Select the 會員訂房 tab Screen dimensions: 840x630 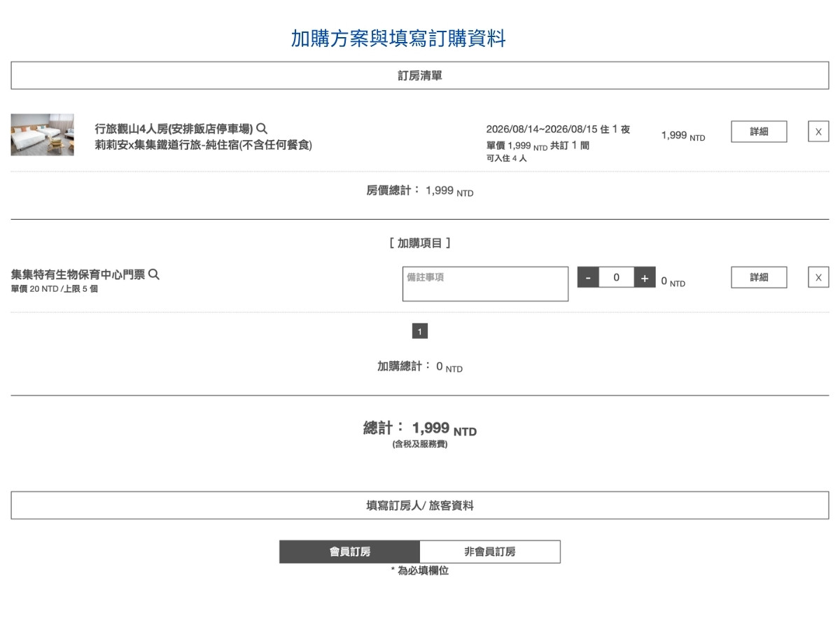click(x=349, y=551)
